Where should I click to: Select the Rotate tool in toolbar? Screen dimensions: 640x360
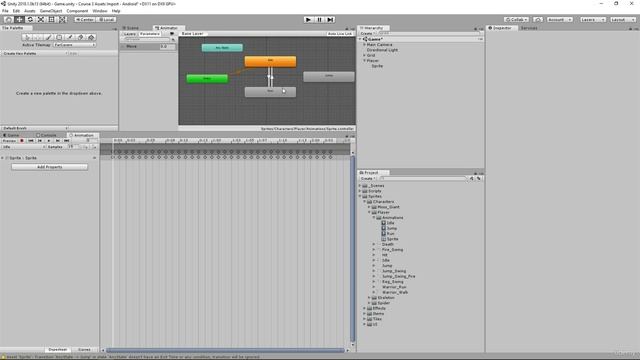point(30,20)
